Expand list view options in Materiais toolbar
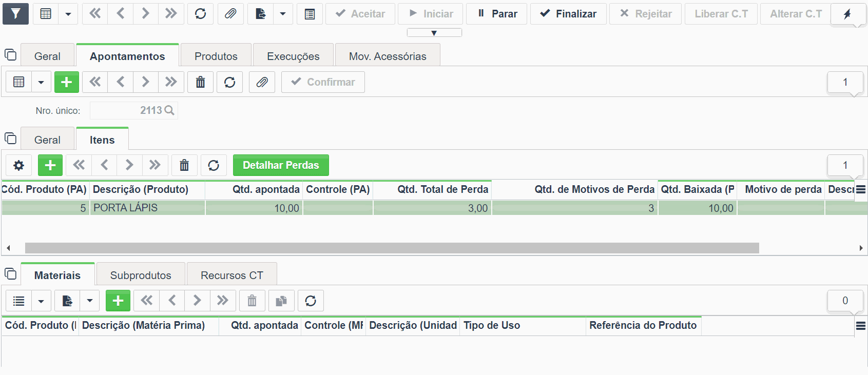The height and width of the screenshot is (375, 868). pos(41,301)
